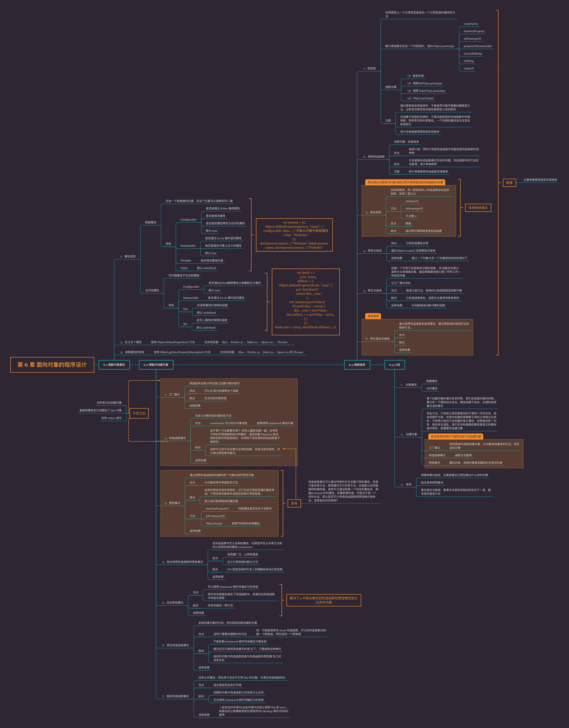Click the 2、构造函数模式 subtopic

point(175,438)
